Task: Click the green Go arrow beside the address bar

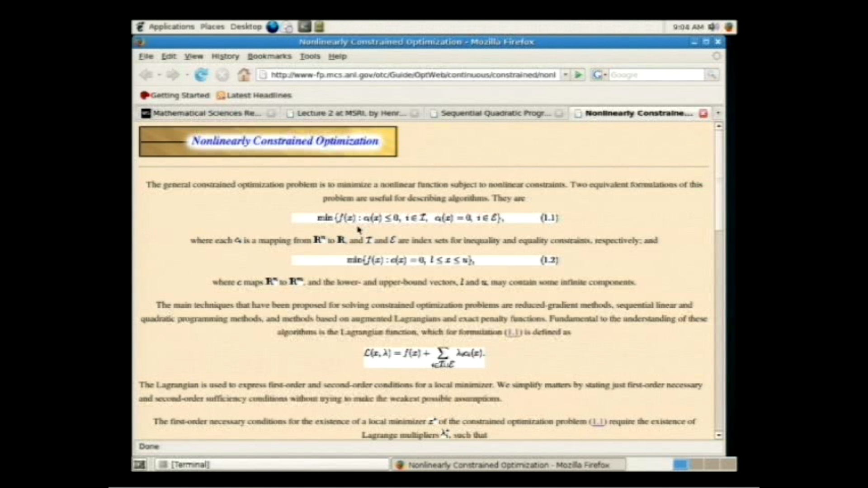Action: tap(579, 75)
